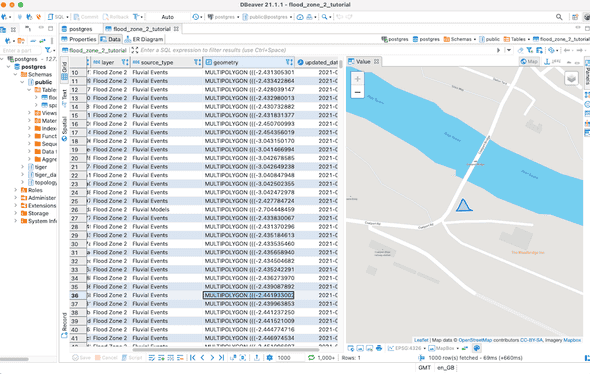Switch to Grid view side tab
Viewport: 590px width, 374px height.
[x=64, y=71]
